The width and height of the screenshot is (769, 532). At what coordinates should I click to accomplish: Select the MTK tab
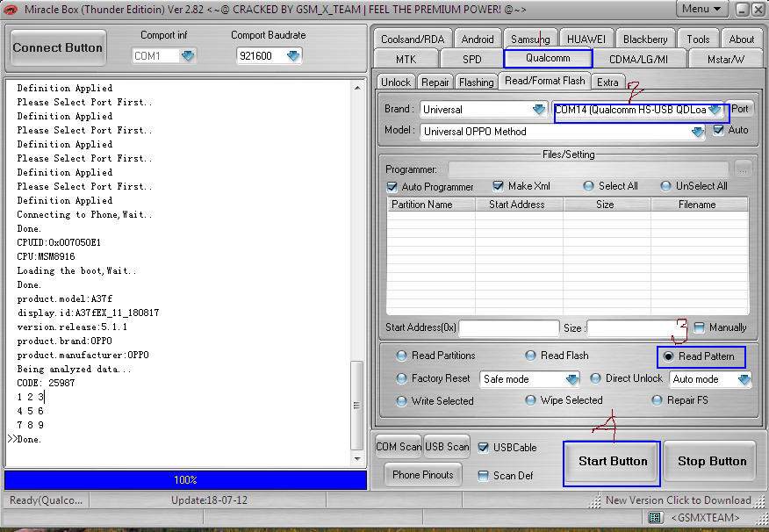click(x=406, y=59)
